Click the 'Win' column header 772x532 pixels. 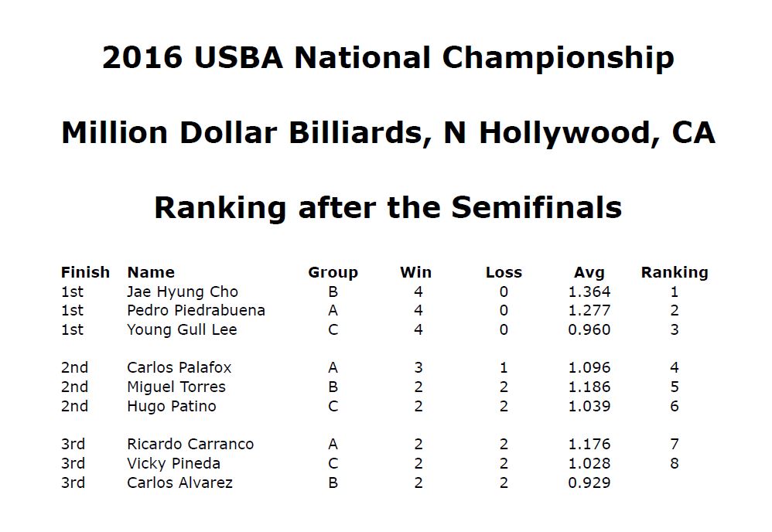(x=416, y=272)
